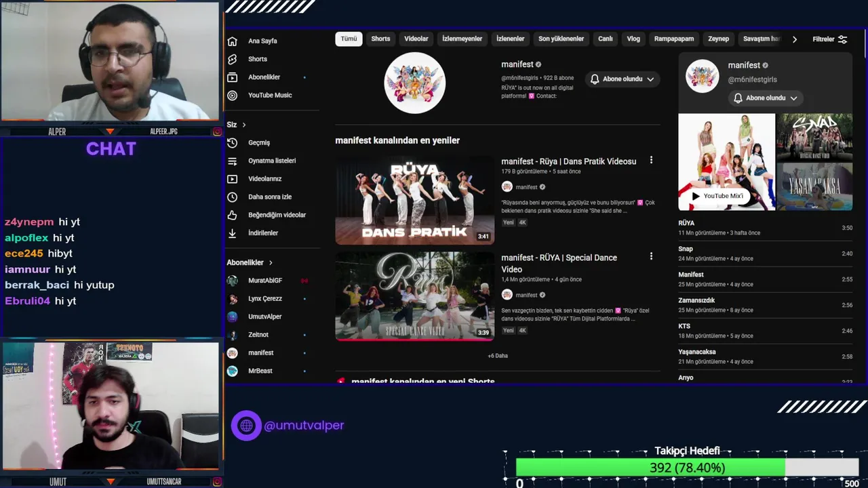Select the İzlenenler filter chip
The image size is (868, 488).
tap(510, 39)
